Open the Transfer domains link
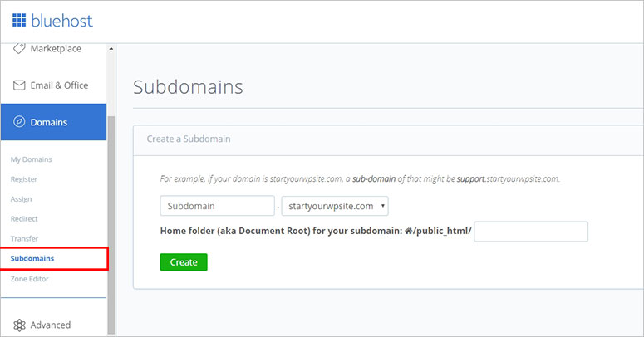Image resolution: width=644 pixels, height=337 pixels. point(24,238)
